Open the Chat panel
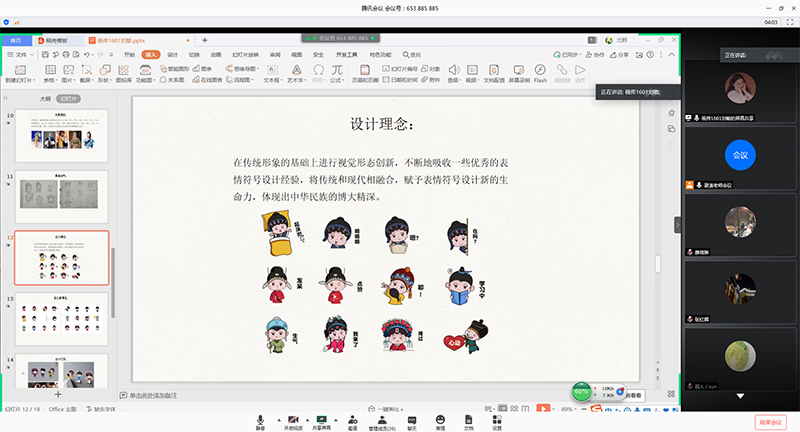This screenshot has height=432, width=800. click(x=412, y=419)
